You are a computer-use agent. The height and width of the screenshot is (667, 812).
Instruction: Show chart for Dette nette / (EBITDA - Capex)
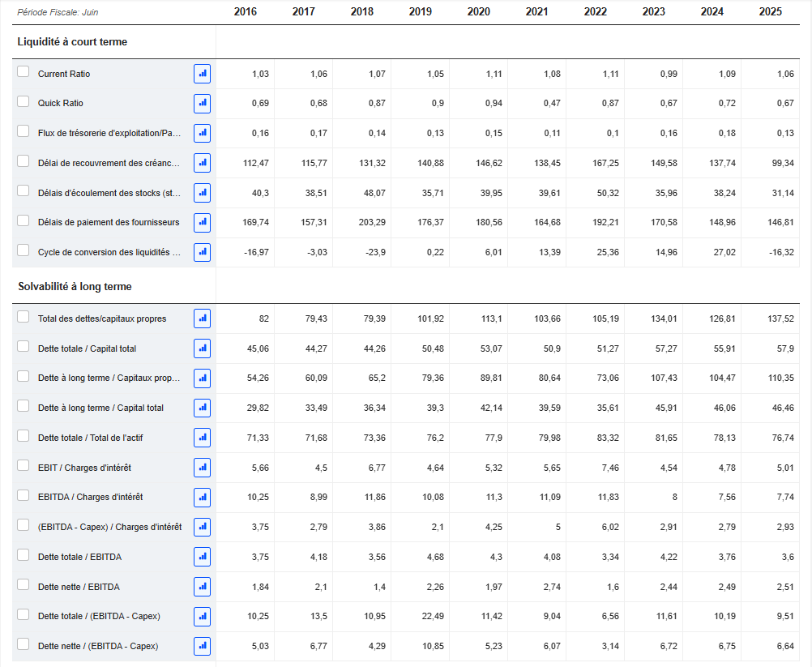tap(202, 646)
